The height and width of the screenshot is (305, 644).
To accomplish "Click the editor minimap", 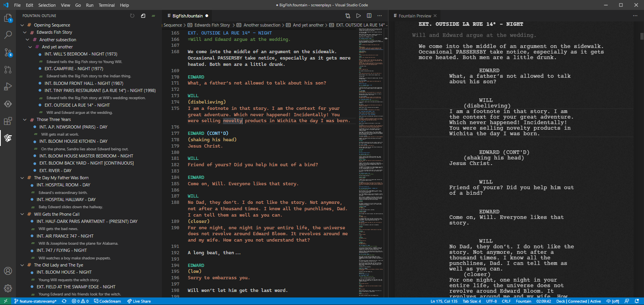I will pos(371,163).
